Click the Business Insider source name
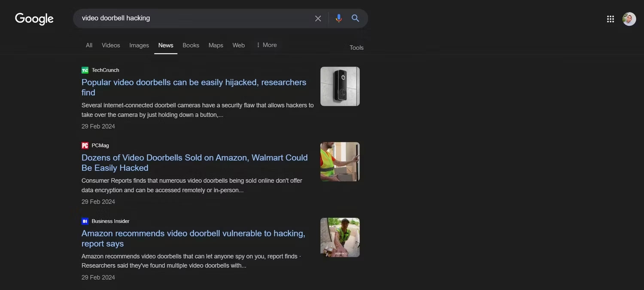 tap(110, 221)
